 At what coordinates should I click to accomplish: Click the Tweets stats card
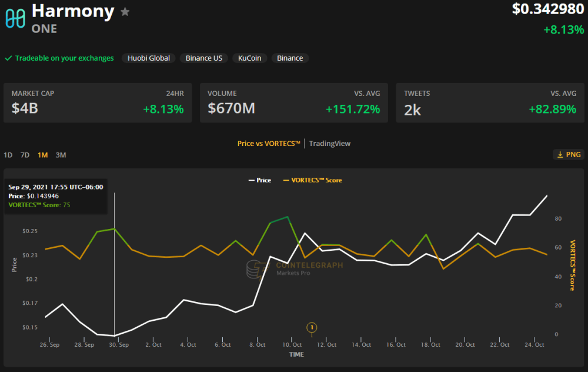pos(490,103)
